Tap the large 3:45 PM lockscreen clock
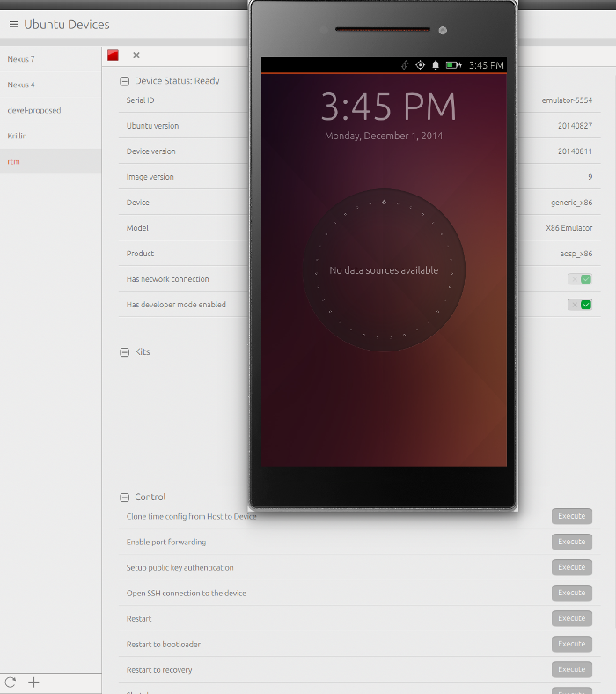 (x=388, y=107)
